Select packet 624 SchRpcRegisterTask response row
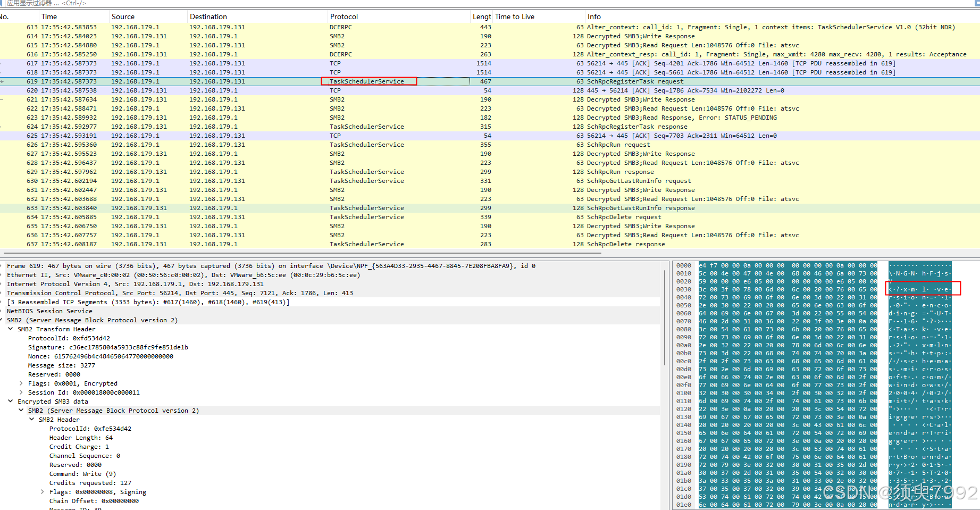This screenshot has width=980, height=510. point(490,127)
